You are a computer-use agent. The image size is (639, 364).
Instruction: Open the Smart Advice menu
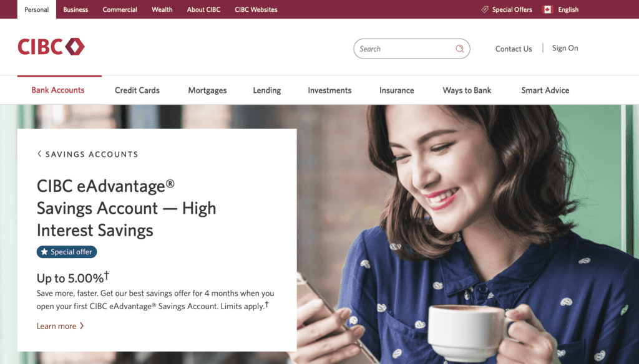coord(545,90)
